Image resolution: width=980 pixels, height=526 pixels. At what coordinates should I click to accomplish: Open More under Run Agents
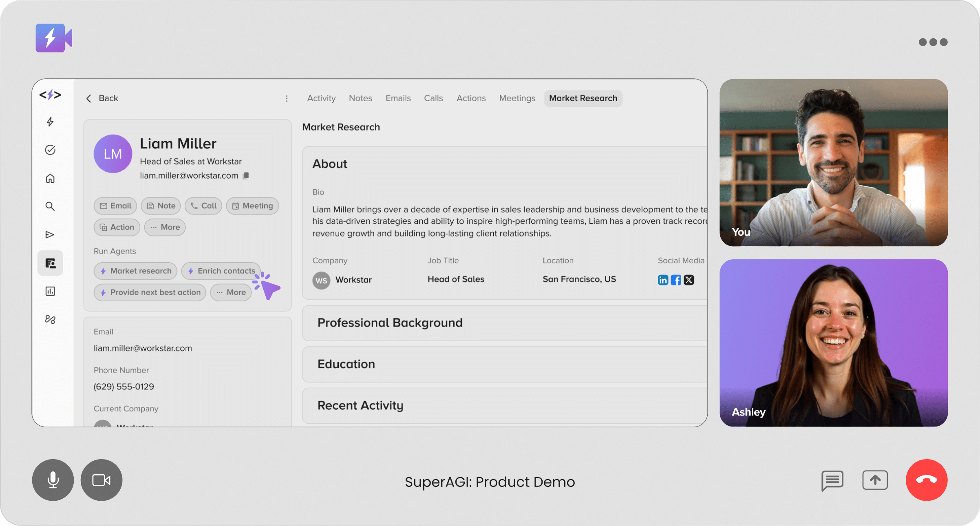pyautogui.click(x=231, y=292)
